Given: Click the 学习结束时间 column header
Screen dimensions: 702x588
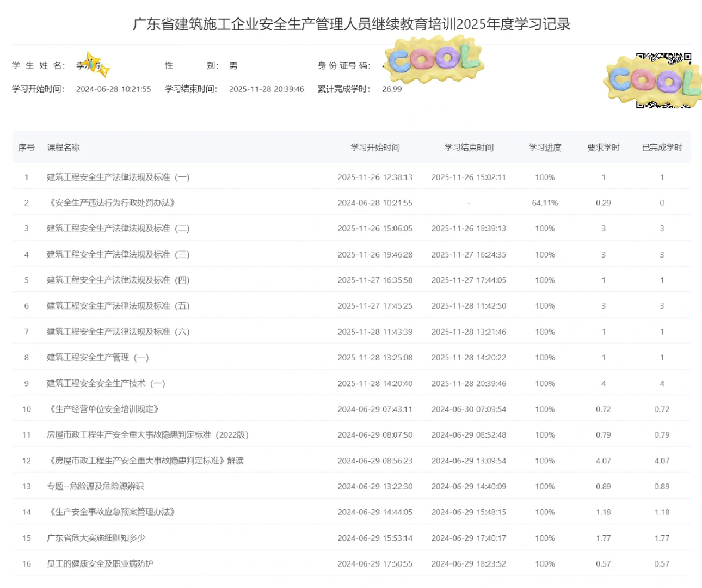Looking at the screenshot, I should tap(469, 147).
